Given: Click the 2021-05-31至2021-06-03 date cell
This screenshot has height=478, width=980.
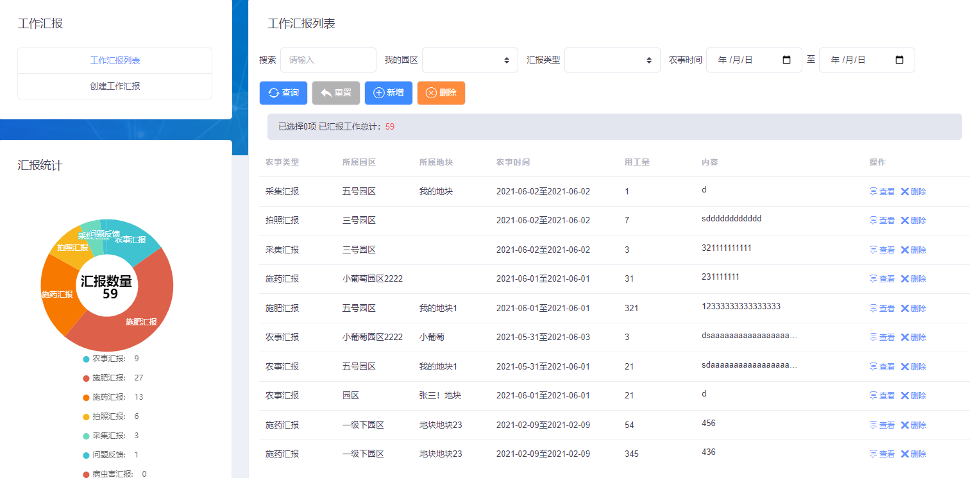Looking at the screenshot, I should click(x=543, y=337).
